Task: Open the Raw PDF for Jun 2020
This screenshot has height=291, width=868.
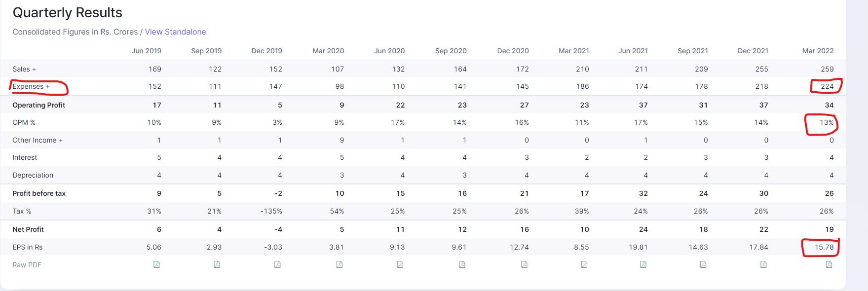Action: (400, 265)
